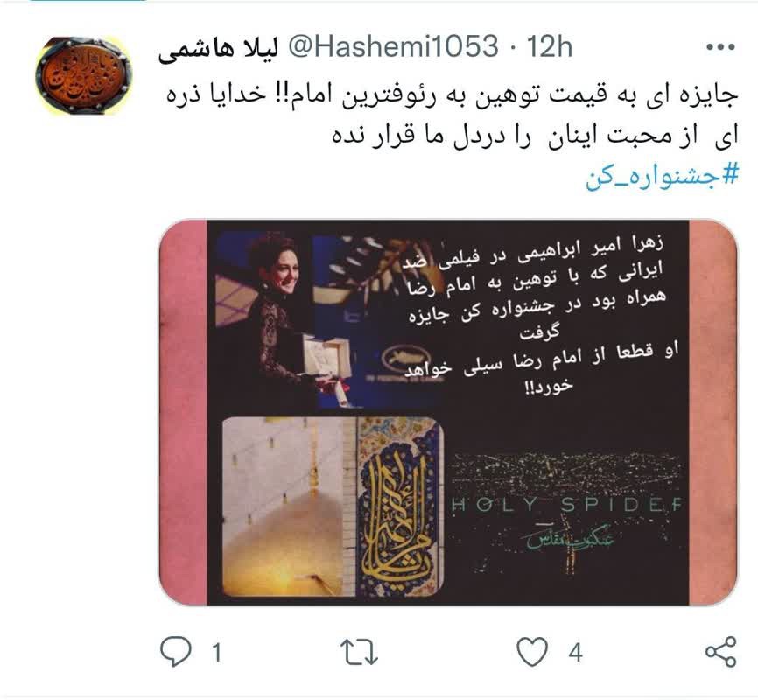The height and width of the screenshot is (700, 758).
Task: Click the reply speech bubble icon
Action: click(176, 652)
